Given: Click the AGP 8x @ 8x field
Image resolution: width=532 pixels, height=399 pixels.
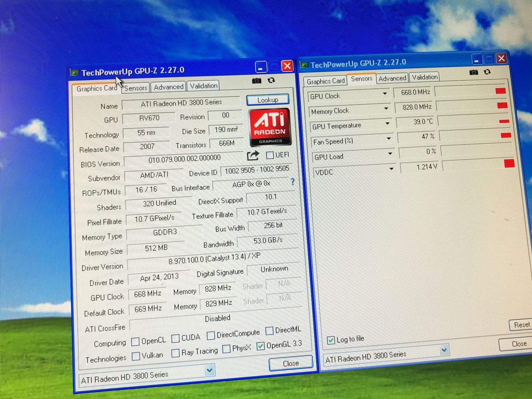Looking at the screenshot, I should [251, 184].
